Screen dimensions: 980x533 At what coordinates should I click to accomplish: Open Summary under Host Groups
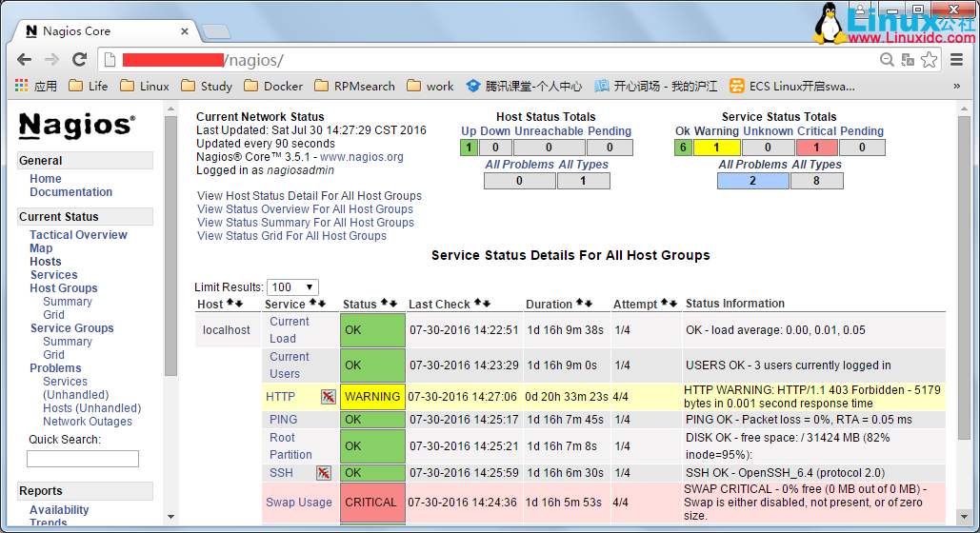coord(68,301)
